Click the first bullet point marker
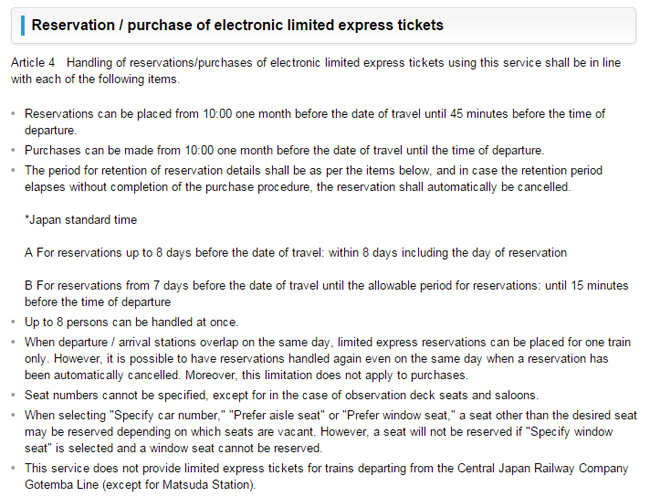 click(x=14, y=114)
